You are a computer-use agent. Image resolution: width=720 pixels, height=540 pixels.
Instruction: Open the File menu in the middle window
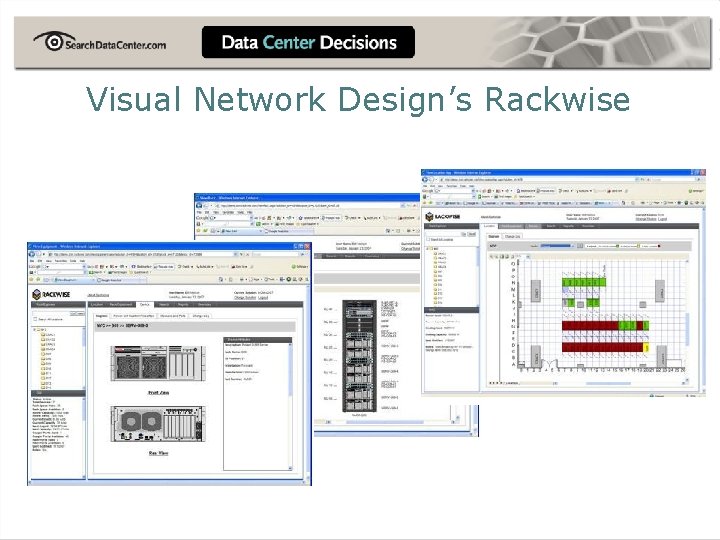(200, 212)
